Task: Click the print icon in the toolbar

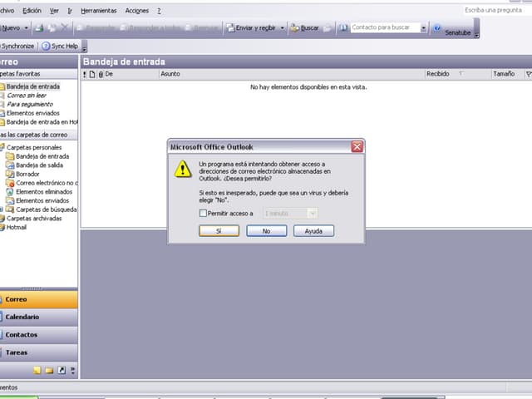Action: 39,28
